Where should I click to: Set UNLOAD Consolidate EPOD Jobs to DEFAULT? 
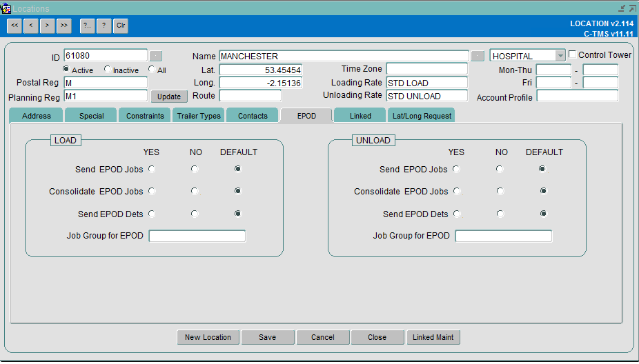click(544, 191)
